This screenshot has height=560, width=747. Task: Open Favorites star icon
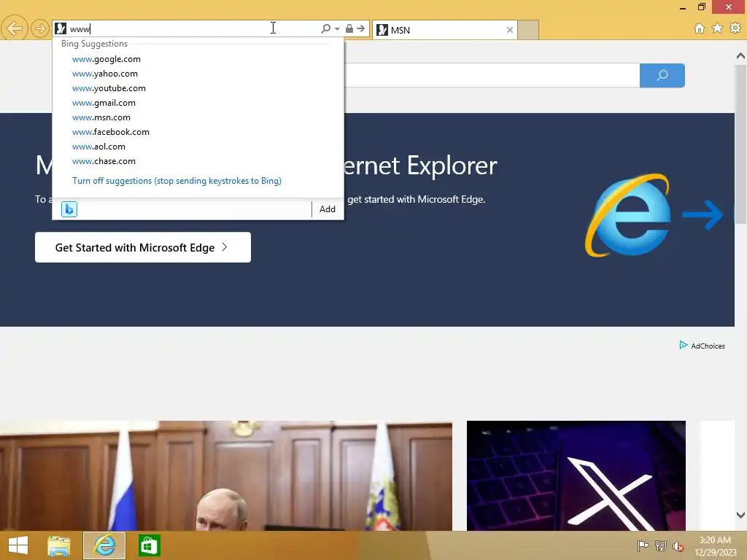(x=717, y=28)
